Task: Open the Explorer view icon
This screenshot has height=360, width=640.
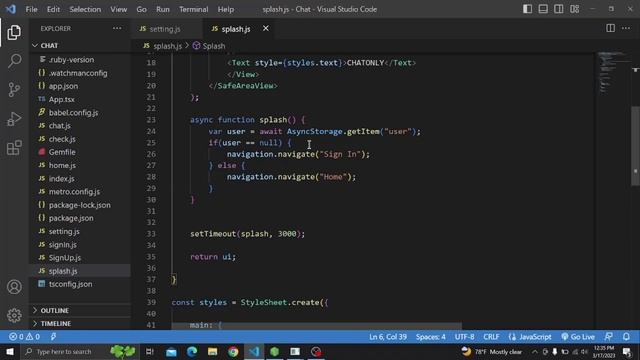Action: click(14, 32)
